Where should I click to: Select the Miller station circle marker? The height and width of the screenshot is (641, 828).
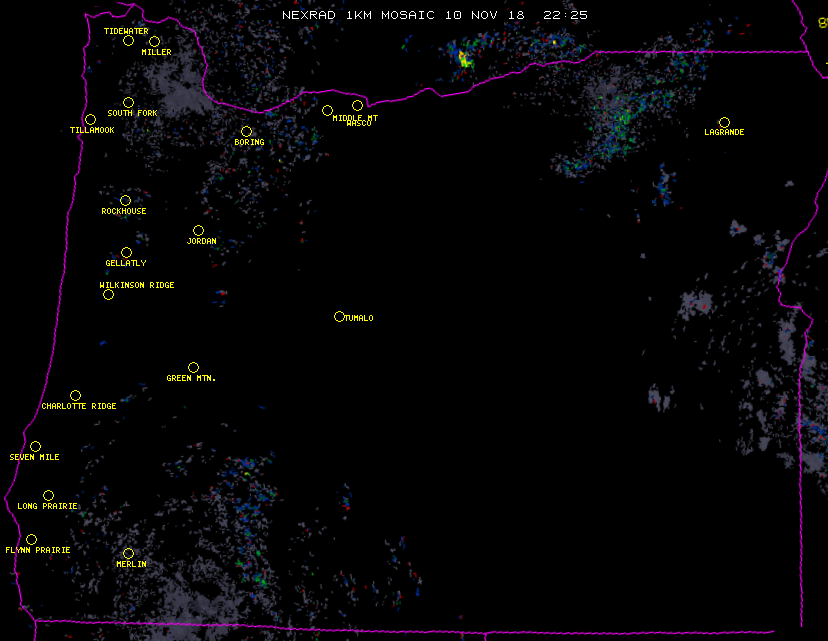[154, 42]
